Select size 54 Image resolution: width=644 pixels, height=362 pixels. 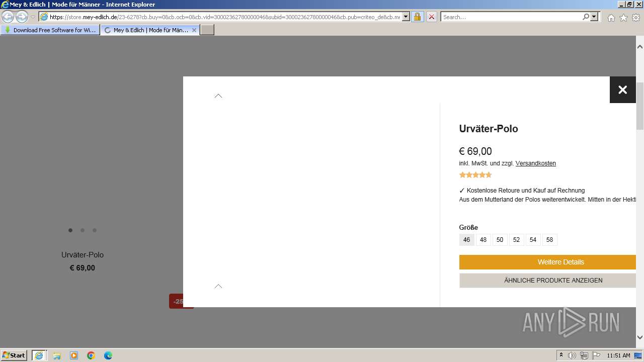(533, 240)
